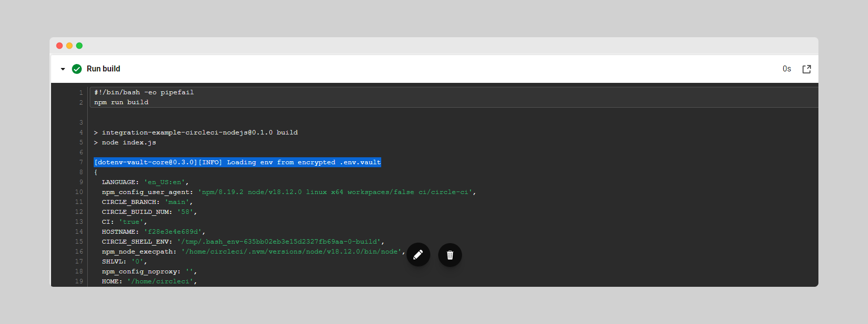Click the red close window dot
Image resolution: width=868 pixels, height=324 pixels.
[59, 46]
